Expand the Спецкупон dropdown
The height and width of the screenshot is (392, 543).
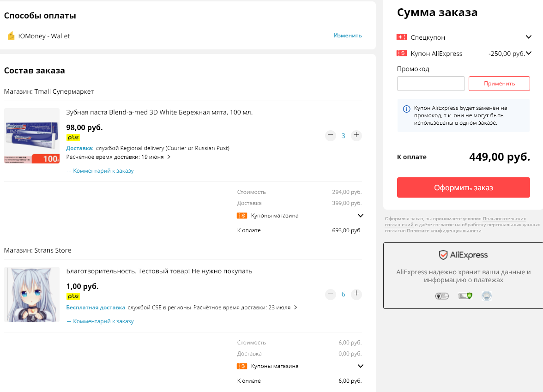528,37
